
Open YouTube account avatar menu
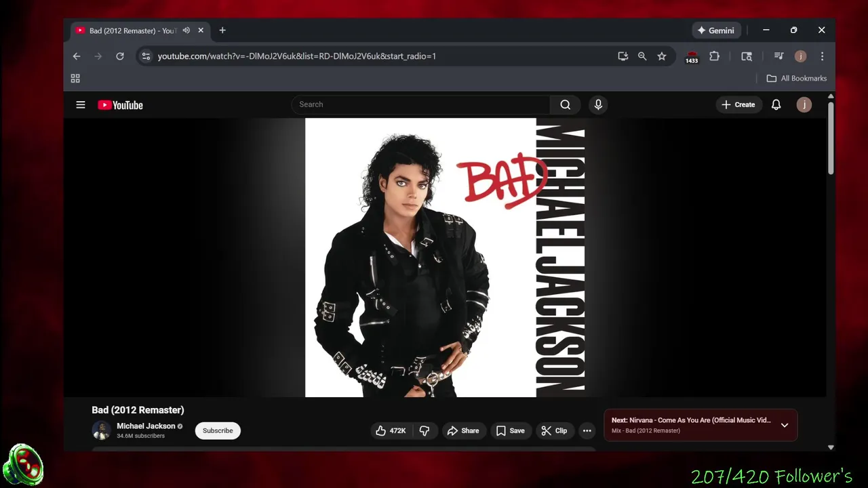(x=804, y=104)
